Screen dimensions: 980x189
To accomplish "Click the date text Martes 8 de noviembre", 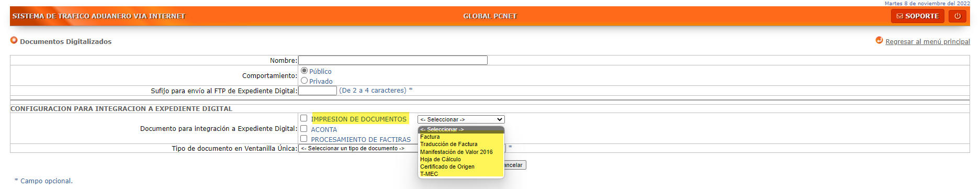I will [927, 3].
